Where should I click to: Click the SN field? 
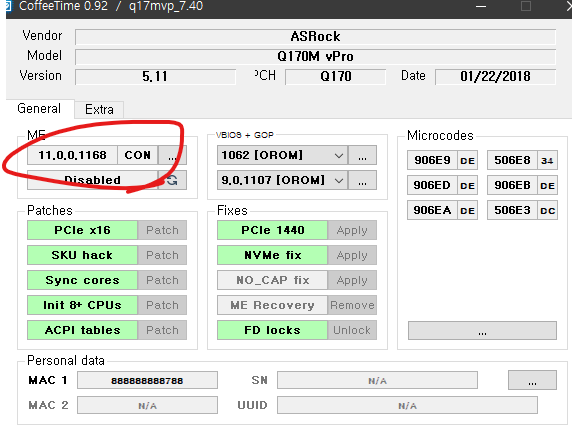click(x=377, y=380)
